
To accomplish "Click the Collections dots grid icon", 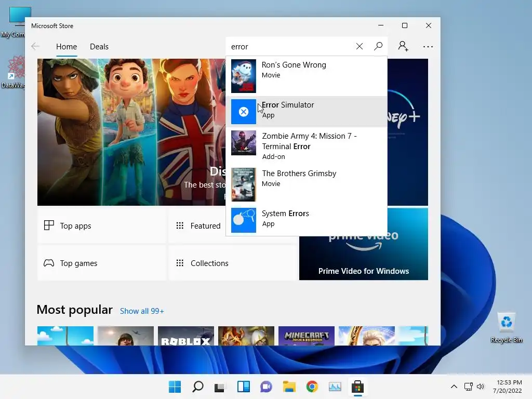I will [x=180, y=263].
